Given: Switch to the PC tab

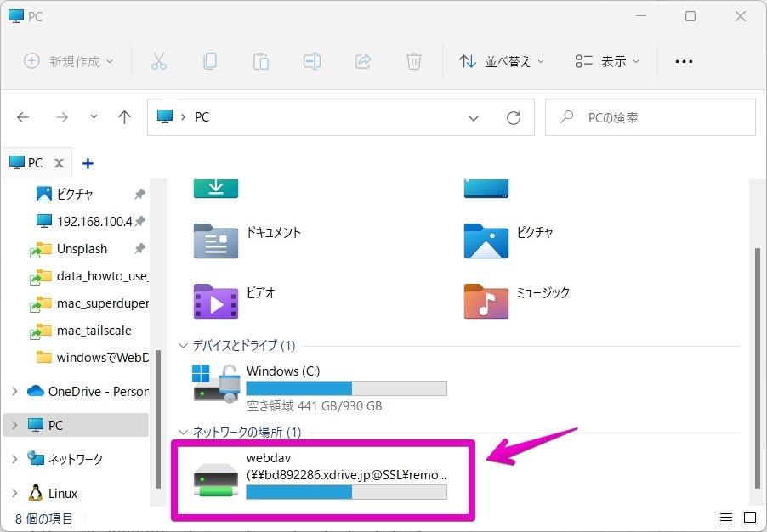Looking at the screenshot, I should pyautogui.click(x=32, y=162).
